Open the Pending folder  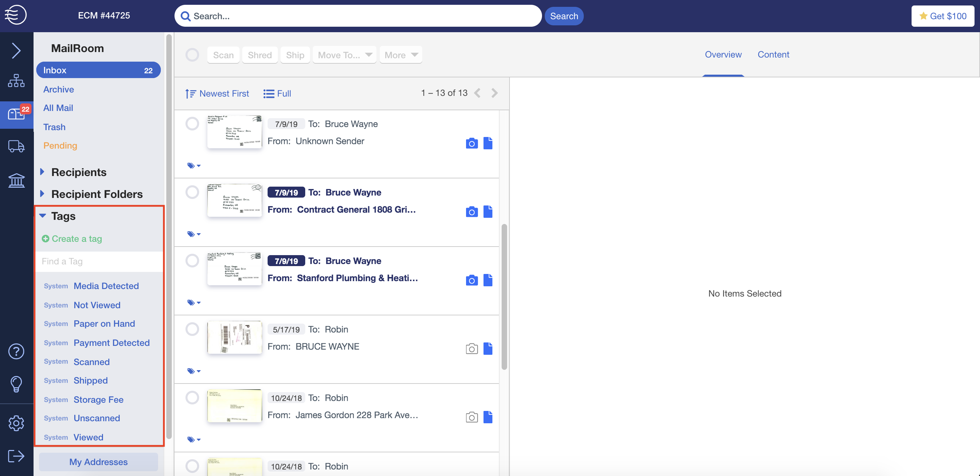(60, 146)
